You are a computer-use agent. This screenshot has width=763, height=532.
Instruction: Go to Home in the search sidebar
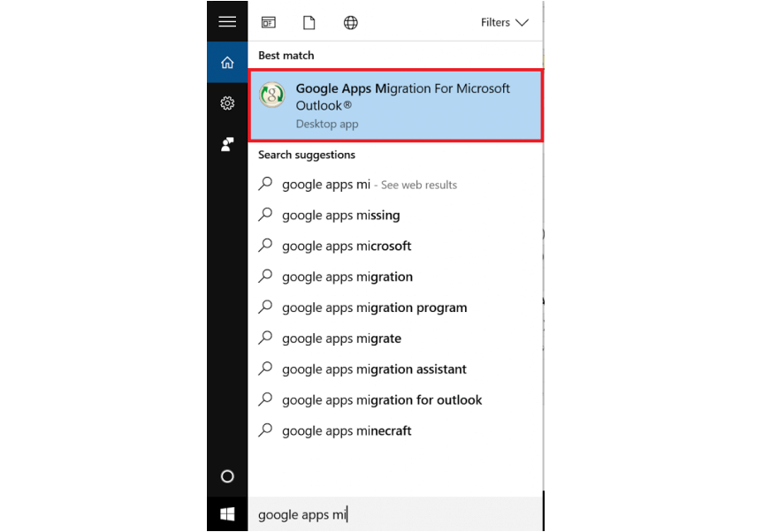[227, 62]
